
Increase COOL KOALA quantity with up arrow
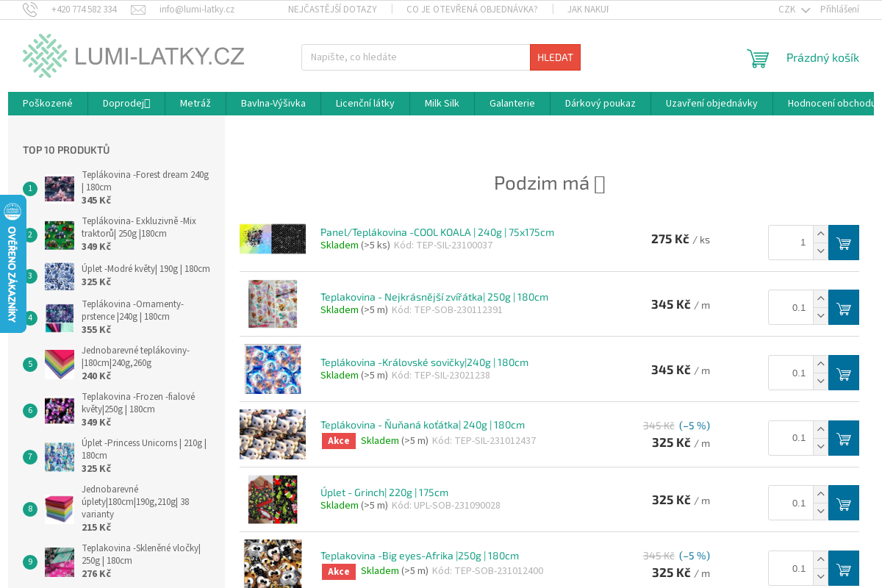[821, 234]
